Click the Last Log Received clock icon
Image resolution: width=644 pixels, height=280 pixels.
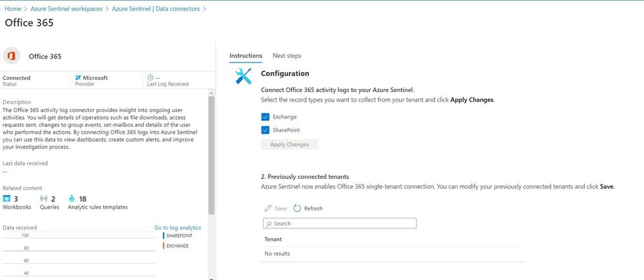(x=150, y=77)
